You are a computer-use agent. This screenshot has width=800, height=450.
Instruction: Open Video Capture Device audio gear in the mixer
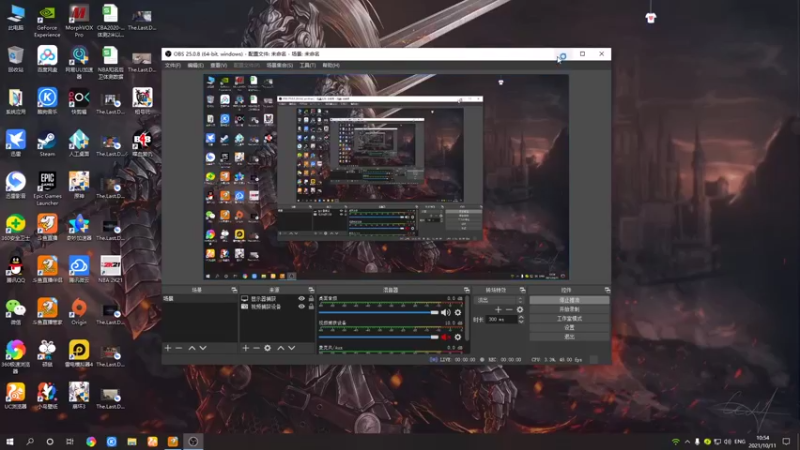(458, 337)
